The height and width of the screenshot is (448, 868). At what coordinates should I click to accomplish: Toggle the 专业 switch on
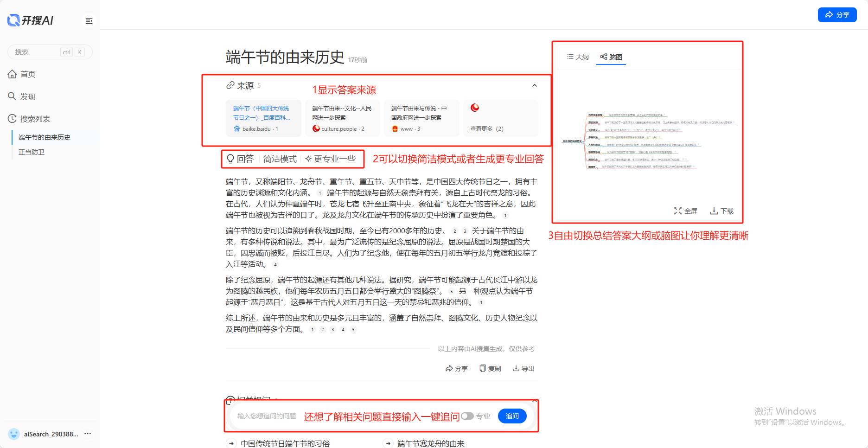(x=467, y=416)
